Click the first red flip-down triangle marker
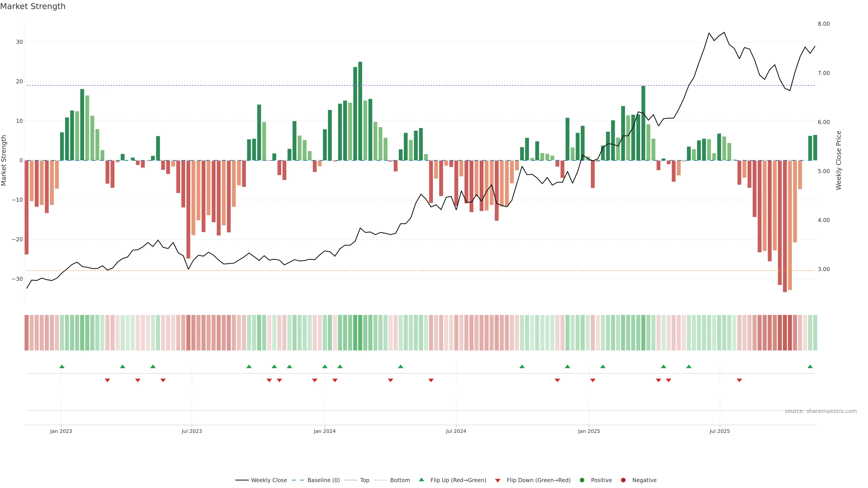Image resolution: width=868 pixels, height=488 pixels. click(108, 380)
